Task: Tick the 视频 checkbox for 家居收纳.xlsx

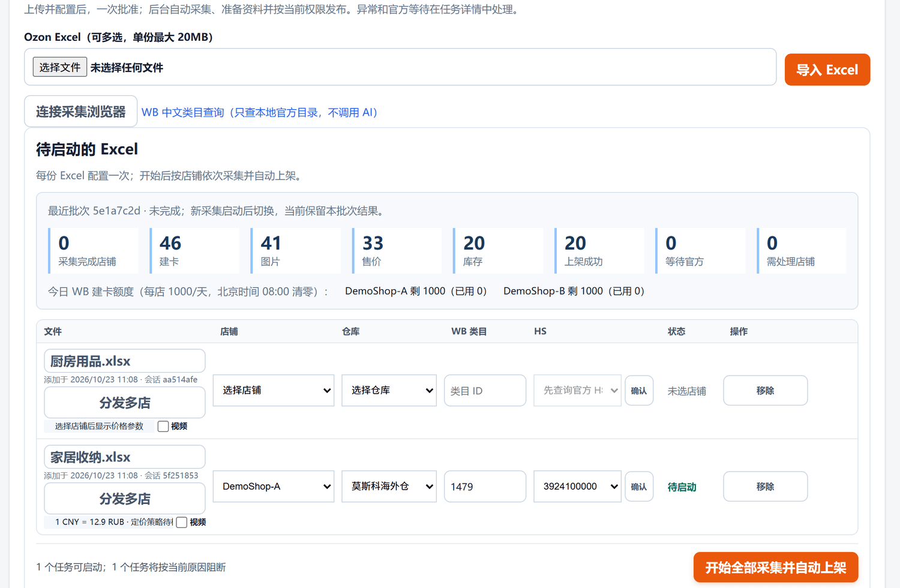Action: [x=182, y=522]
